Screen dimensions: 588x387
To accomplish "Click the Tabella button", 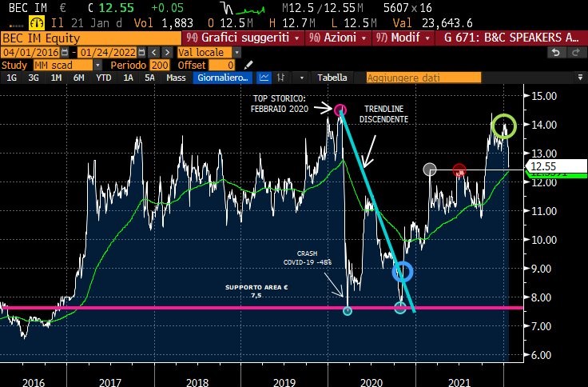I will (332, 78).
